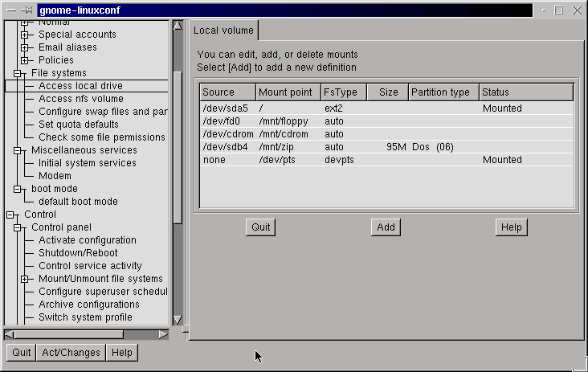Screen dimensions: 588x372
Task: Select the /dev/fd0 floppy row
Action: 386,121
